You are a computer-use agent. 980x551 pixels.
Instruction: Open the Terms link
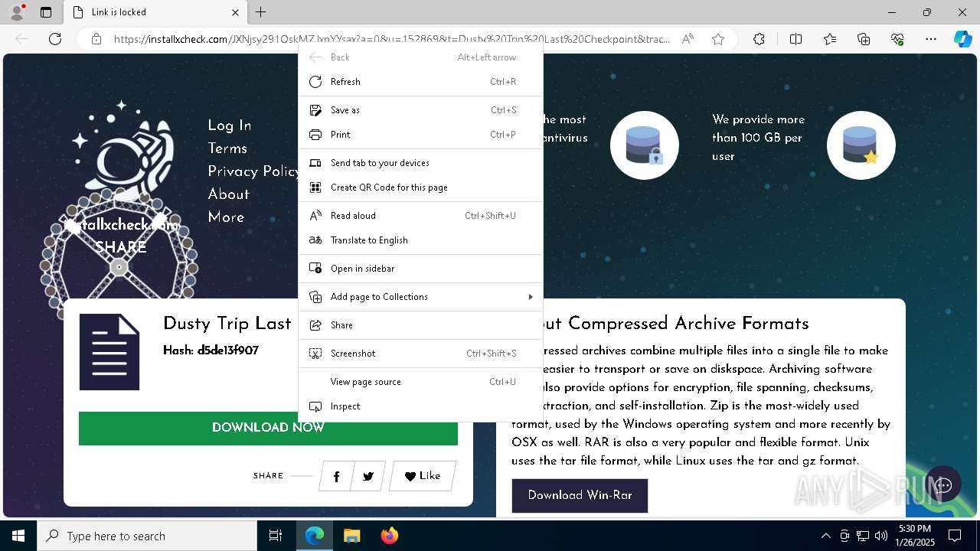[227, 148]
